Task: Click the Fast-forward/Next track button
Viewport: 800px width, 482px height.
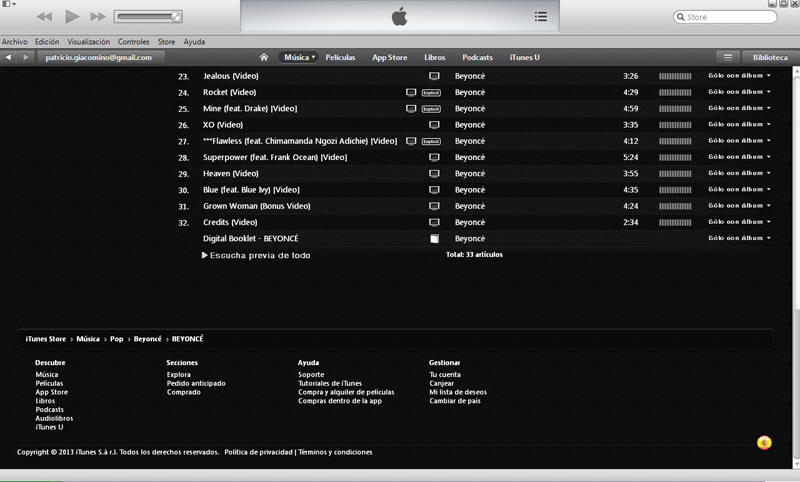Action: (98, 17)
